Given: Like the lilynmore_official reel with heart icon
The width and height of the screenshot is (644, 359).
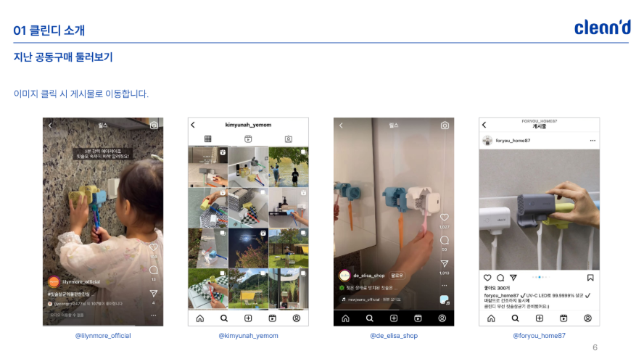Looking at the screenshot, I should tap(153, 247).
